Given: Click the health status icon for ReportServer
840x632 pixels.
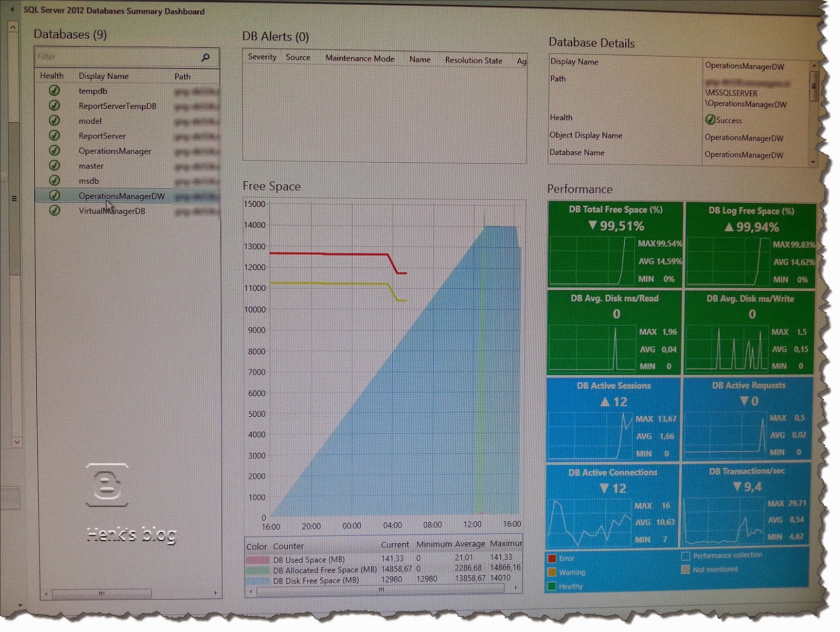Looking at the screenshot, I should [x=54, y=135].
